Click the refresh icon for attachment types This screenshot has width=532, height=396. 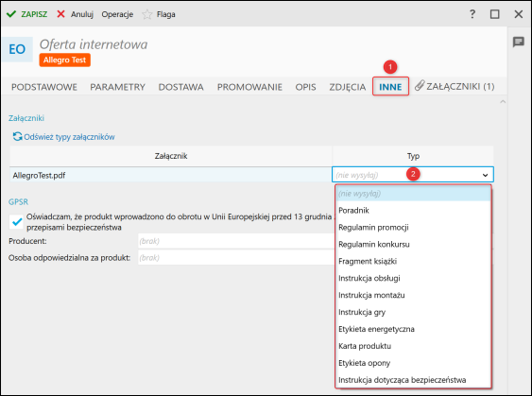(x=17, y=136)
